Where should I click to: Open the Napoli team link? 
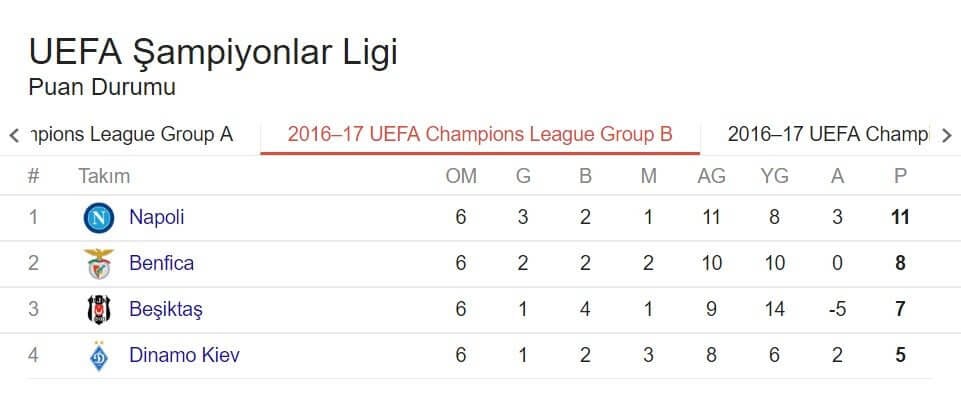(156, 217)
